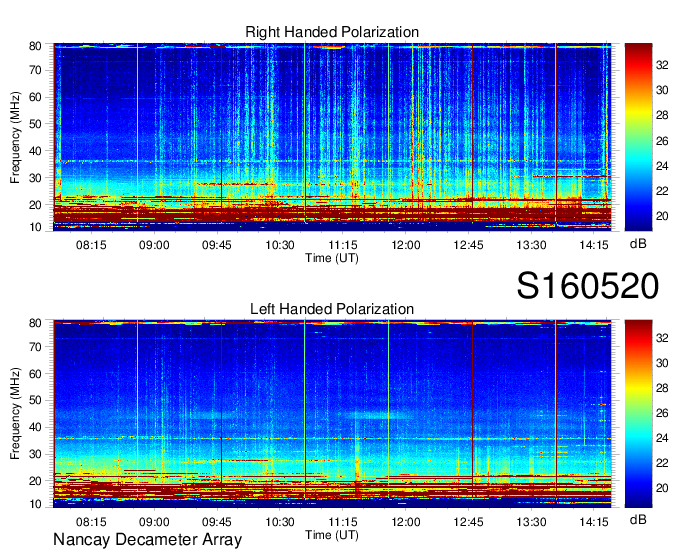Click the 12:00 tick on the top plot
This screenshot has height=552, width=680.
pos(405,245)
